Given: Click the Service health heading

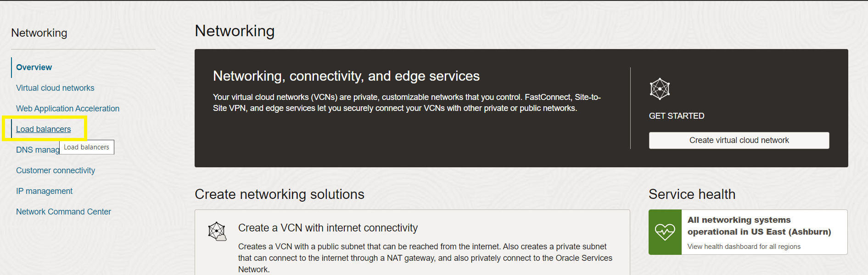Looking at the screenshot, I should click(x=692, y=194).
